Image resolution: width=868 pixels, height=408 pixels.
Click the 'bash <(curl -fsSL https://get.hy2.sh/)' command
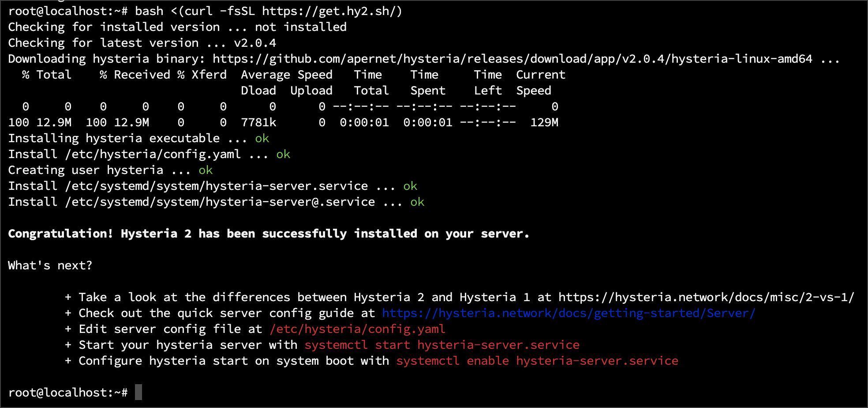click(269, 11)
